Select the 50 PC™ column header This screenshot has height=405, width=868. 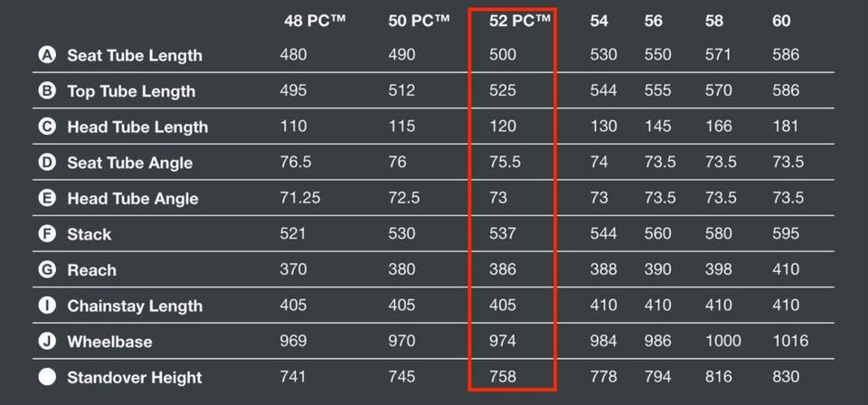click(419, 21)
